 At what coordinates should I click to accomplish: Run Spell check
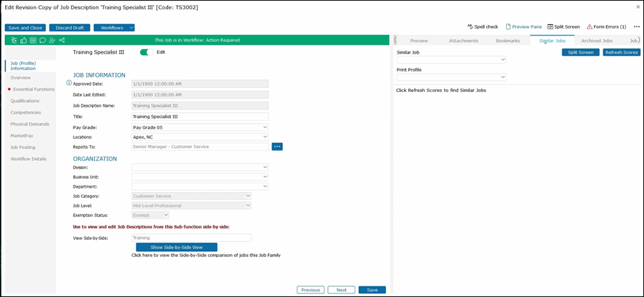482,26
